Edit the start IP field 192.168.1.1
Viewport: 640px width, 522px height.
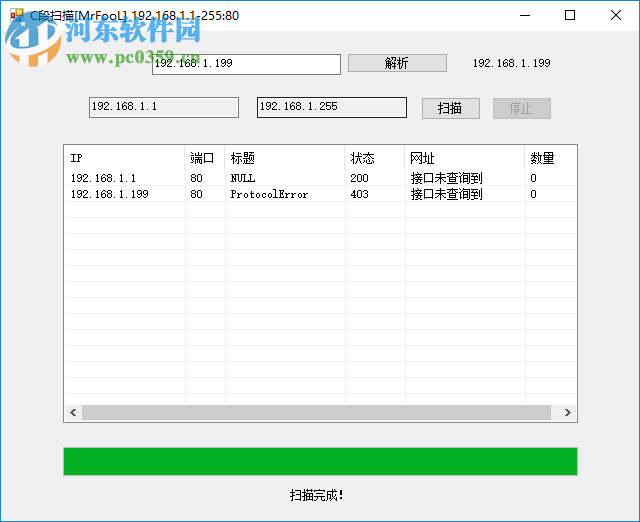164,107
